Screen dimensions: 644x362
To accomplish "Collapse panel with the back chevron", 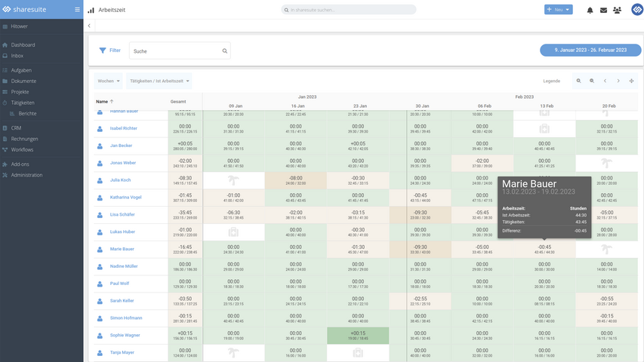I will pyautogui.click(x=89, y=26).
